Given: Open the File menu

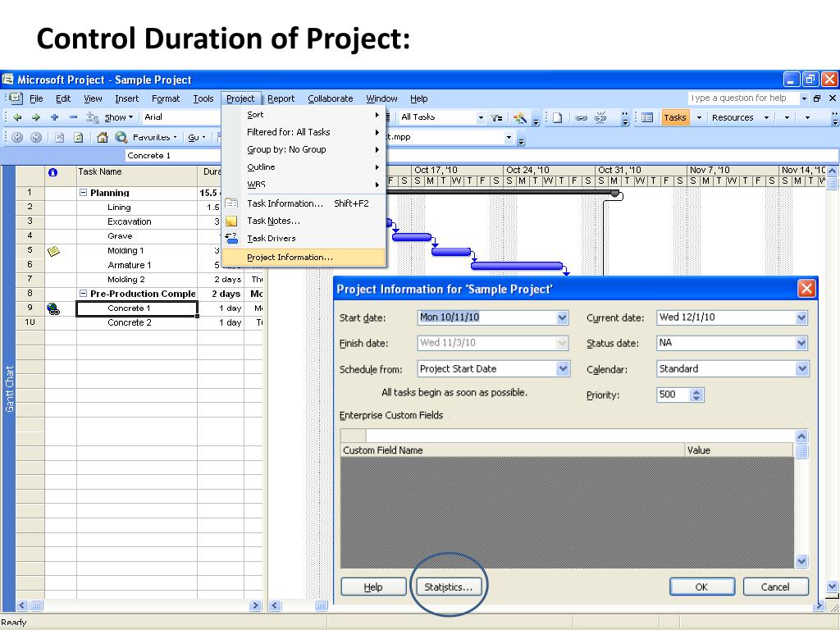Looking at the screenshot, I should pos(36,98).
